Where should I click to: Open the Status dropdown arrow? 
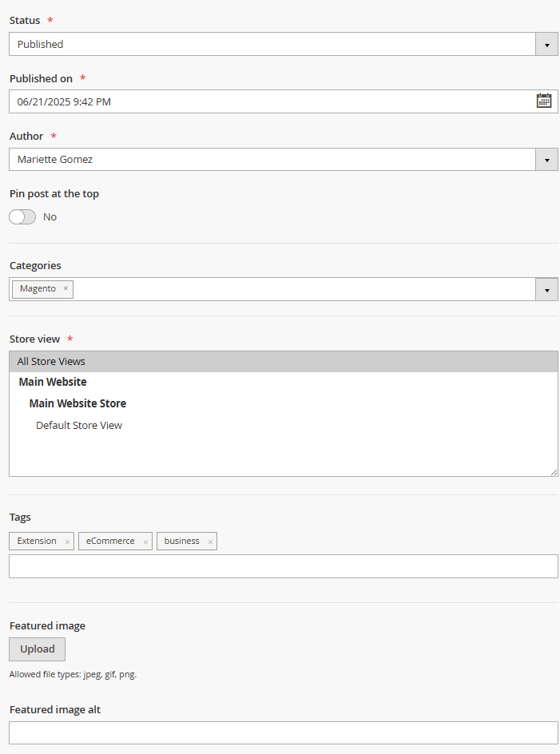(x=546, y=44)
